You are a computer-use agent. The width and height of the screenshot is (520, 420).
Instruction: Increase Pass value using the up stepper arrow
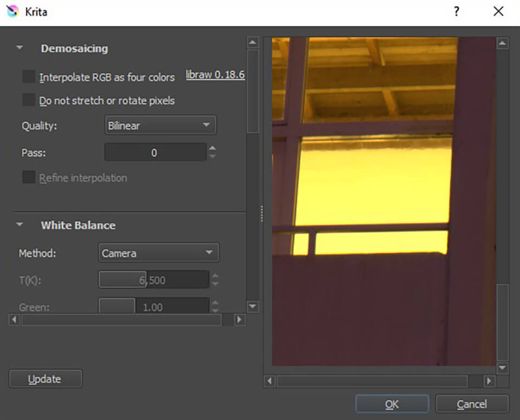coord(212,149)
